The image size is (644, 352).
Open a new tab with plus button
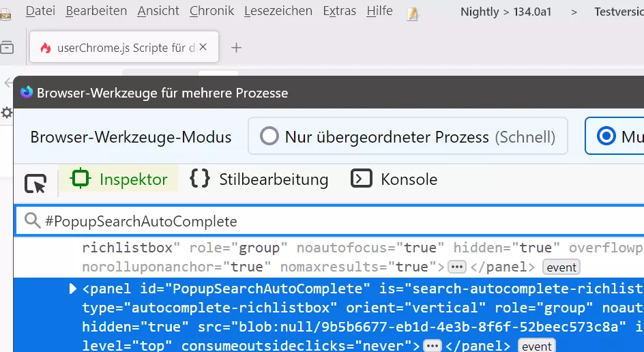[x=236, y=48]
